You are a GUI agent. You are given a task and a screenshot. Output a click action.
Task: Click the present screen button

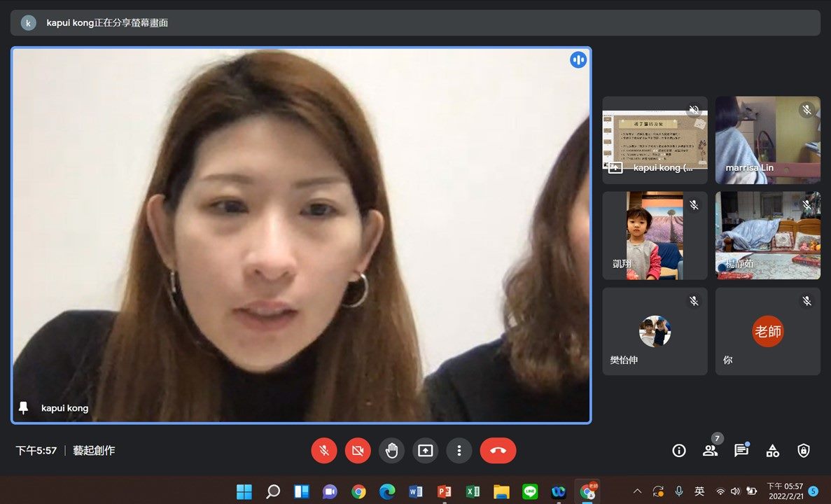pyautogui.click(x=425, y=451)
